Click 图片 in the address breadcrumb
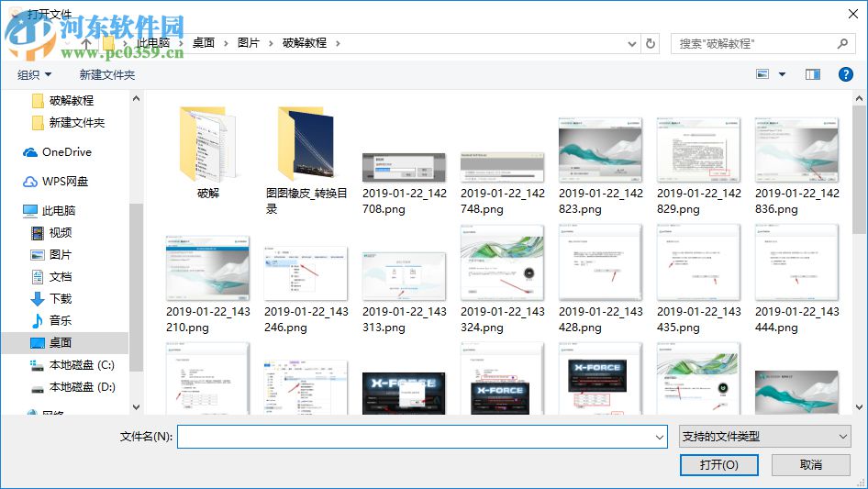The width and height of the screenshot is (868, 489). (x=249, y=43)
